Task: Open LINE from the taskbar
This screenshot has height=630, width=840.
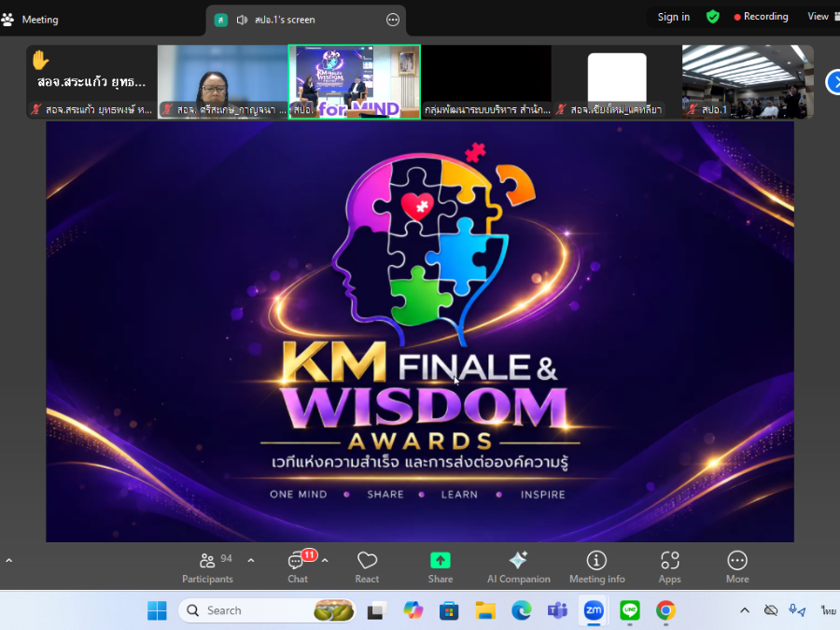Action: coord(629,610)
